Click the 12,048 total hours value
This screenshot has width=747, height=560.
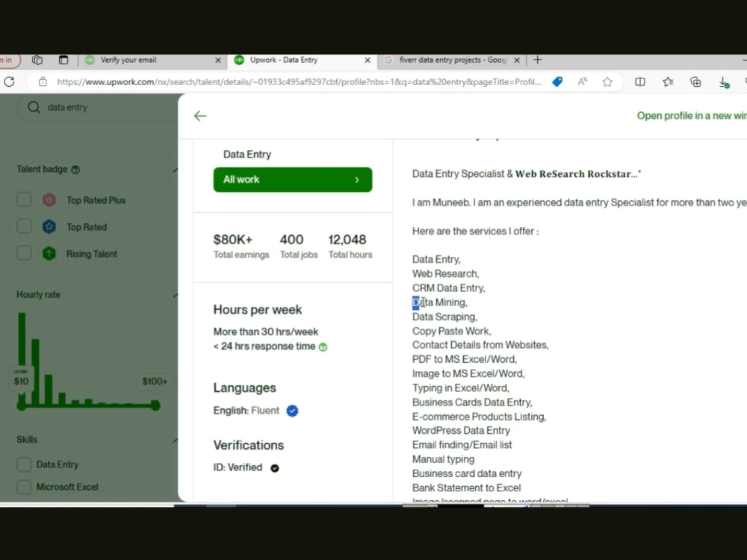point(347,240)
